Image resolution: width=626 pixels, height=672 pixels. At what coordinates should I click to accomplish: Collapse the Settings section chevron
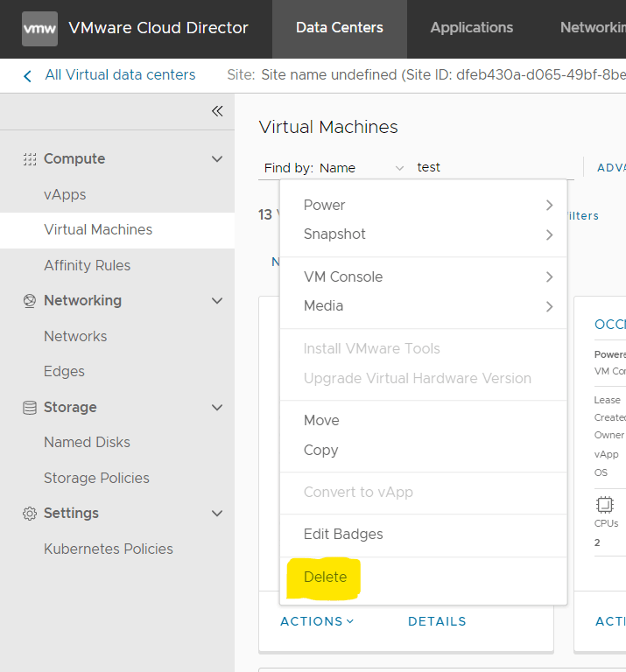[217, 513]
